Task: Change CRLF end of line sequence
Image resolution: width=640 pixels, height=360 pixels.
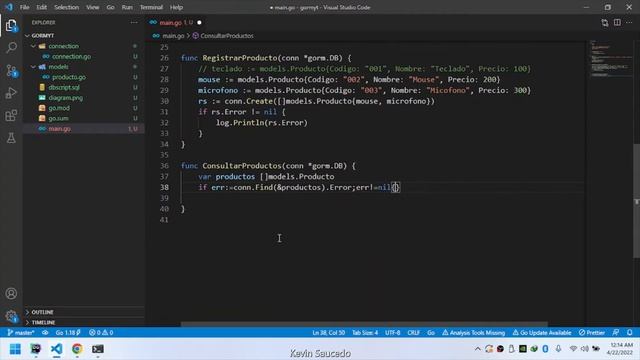Action: (413, 333)
